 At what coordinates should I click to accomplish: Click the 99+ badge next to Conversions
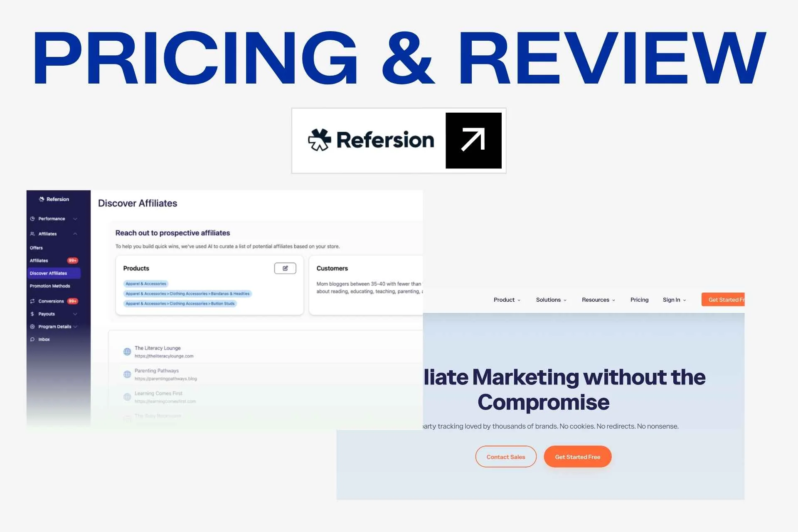(x=73, y=301)
